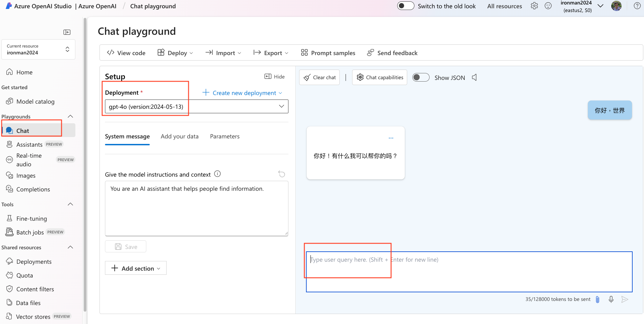
Task: Switch to Add your data tab
Action: click(x=180, y=136)
